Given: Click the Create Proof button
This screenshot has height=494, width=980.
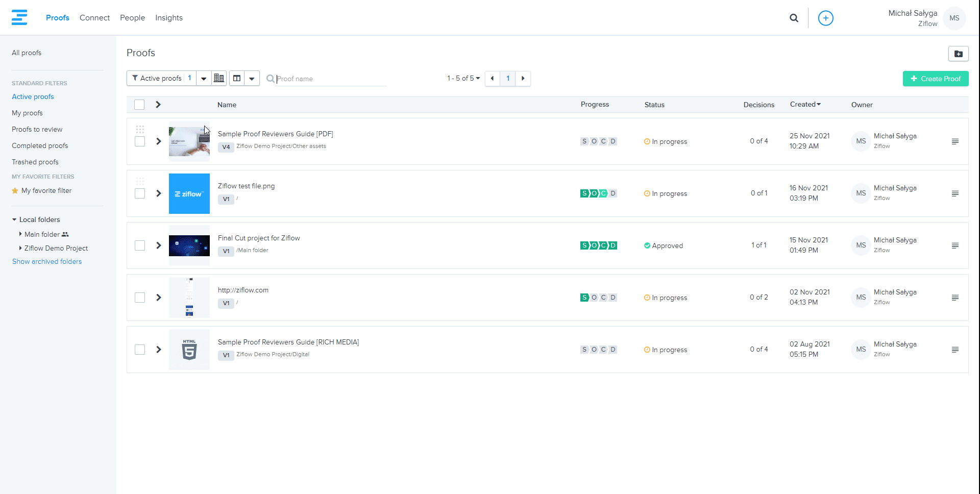Looking at the screenshot, I should coord(935,79).
